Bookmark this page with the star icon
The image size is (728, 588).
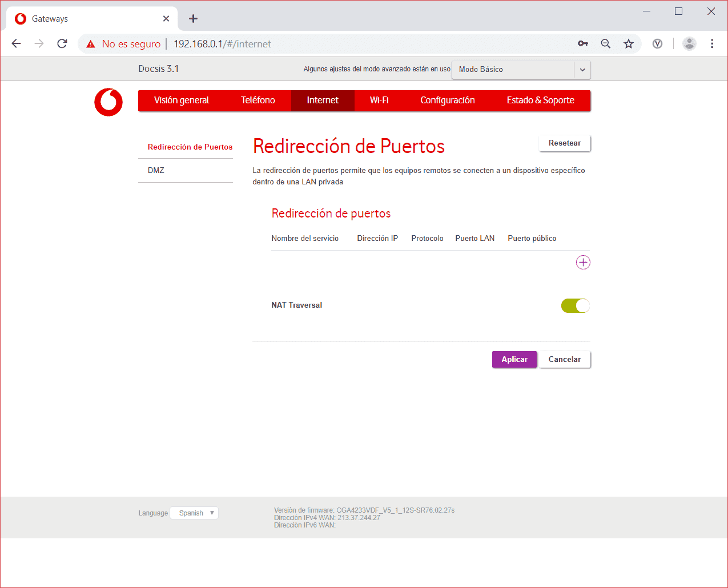[x=628, y=44]
